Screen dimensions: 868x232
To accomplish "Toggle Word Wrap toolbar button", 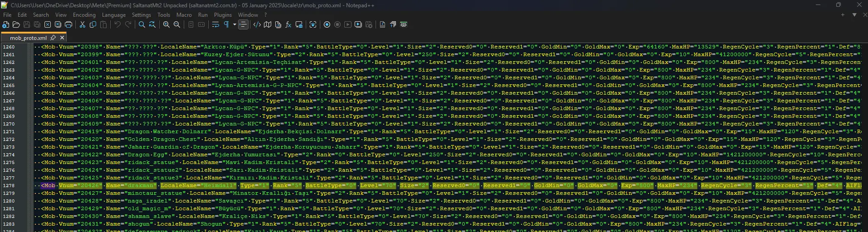I will click(x=215, y=24).
